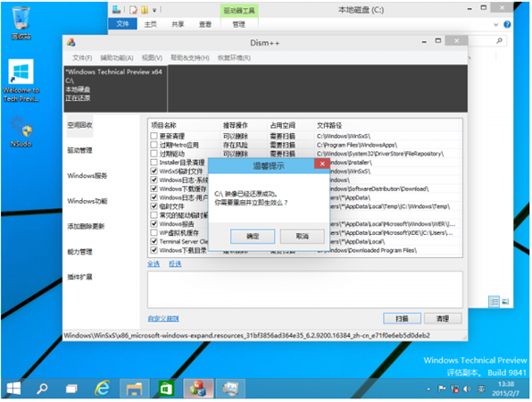Viewport: 532px width, 402px height.
Task: Click volume speaker tray icon
Action: [467, 389]
